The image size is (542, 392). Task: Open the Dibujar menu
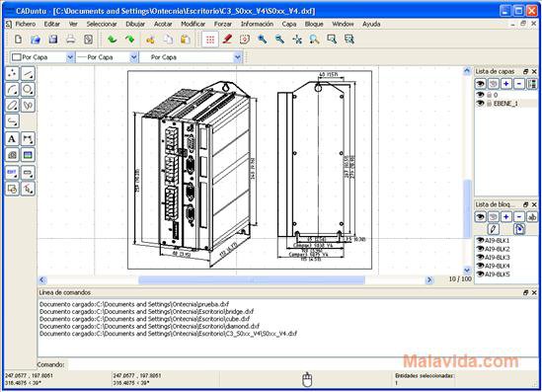coord(135,24)
